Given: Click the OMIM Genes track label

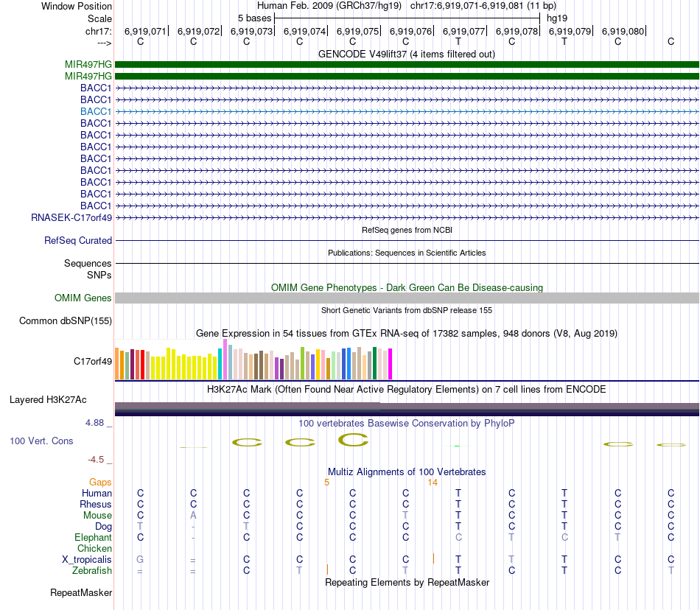Looking at the screenshot, I should pos(83,298).
